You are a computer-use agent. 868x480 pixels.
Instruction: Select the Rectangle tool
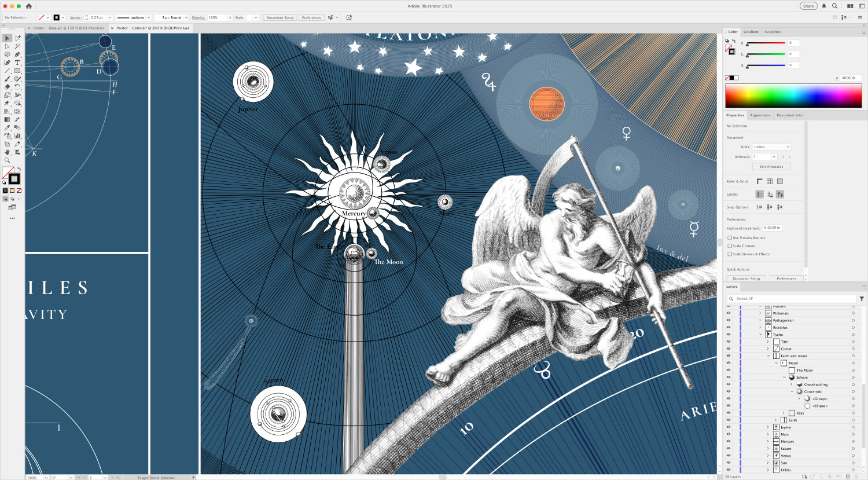pos(17,71)
